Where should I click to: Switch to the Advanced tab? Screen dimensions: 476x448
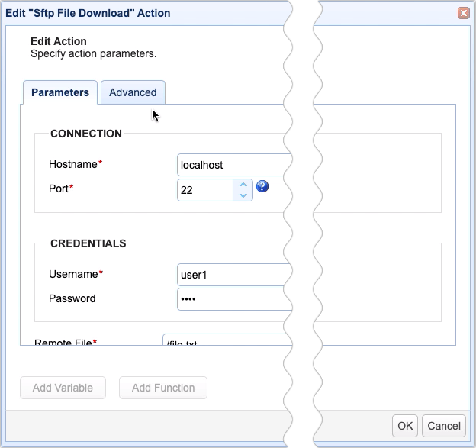(133, 92)
